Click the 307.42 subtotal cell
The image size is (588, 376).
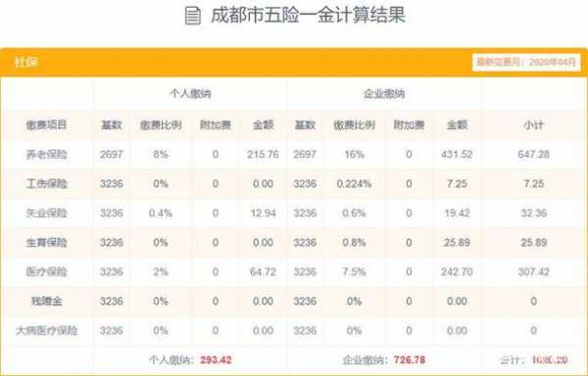click(x=534, y=271)
